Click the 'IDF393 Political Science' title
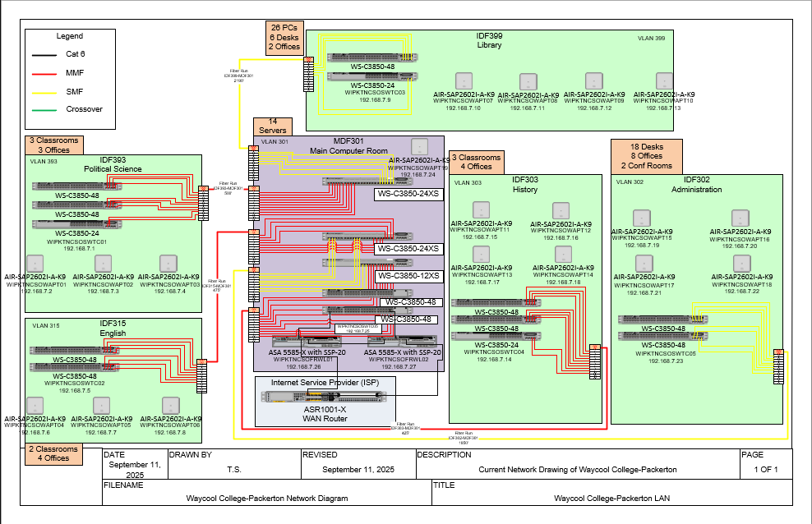Image resolution: width=812 pixels, height=524 pixels. point(113,164)
